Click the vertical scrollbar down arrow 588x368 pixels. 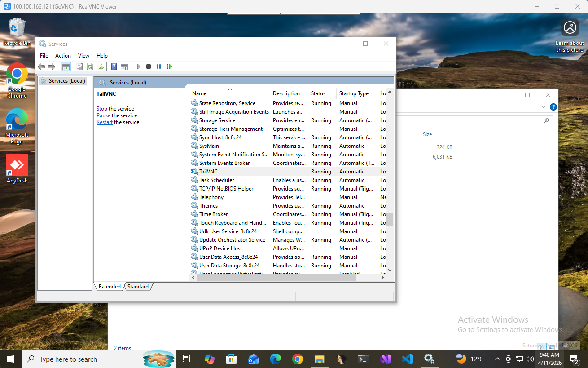pos(390,270)
